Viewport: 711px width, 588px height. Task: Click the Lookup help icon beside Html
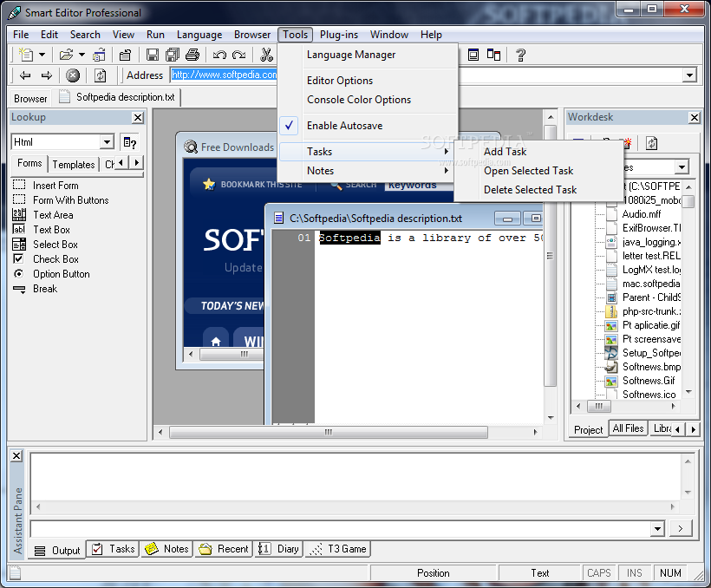tap(130, 142)
